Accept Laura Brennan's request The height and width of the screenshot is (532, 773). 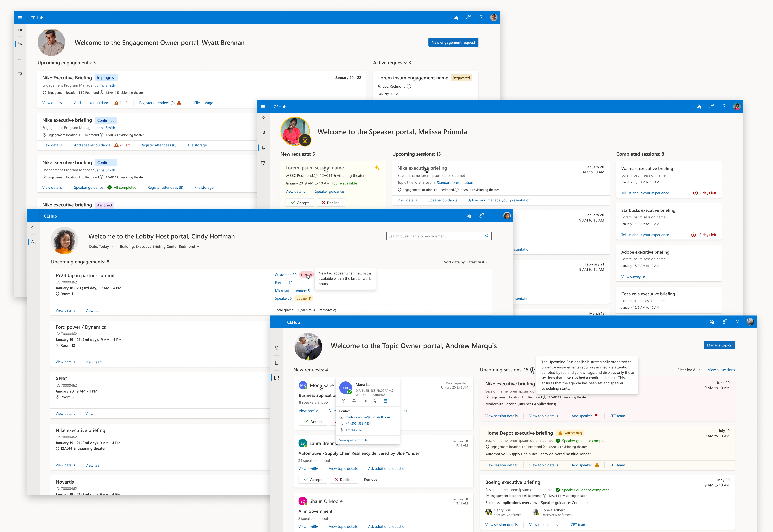[x=313, y=479]
